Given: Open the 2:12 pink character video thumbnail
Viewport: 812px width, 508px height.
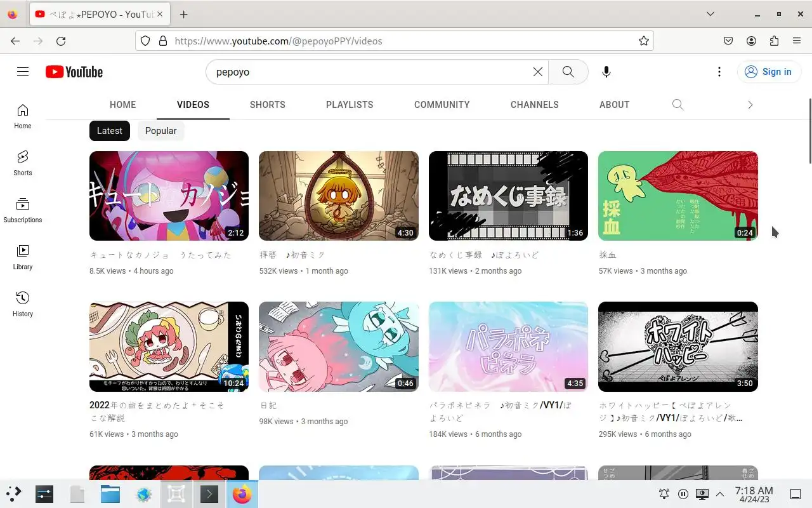Looking at the screenshot, I should pyautogui.click(x=169, y=196).
